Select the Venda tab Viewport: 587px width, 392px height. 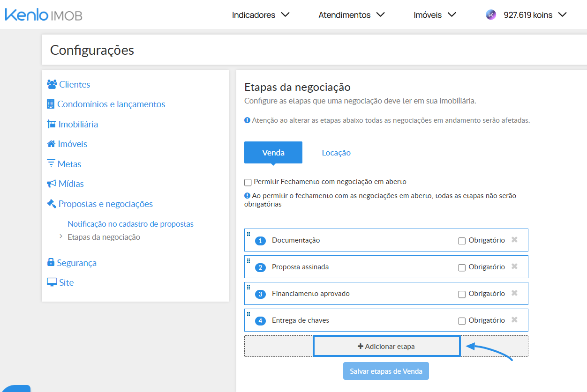273,153
